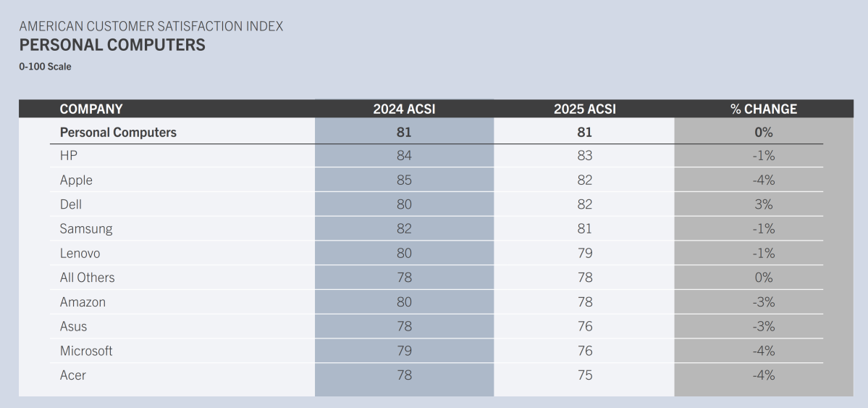Click the American Customer Satisfaction Index subtitle

(151, 26)
